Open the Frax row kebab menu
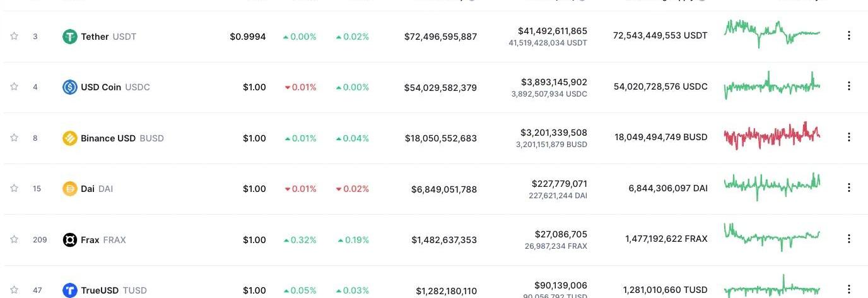The image size is (868, 298). click(x=849, y=239)
